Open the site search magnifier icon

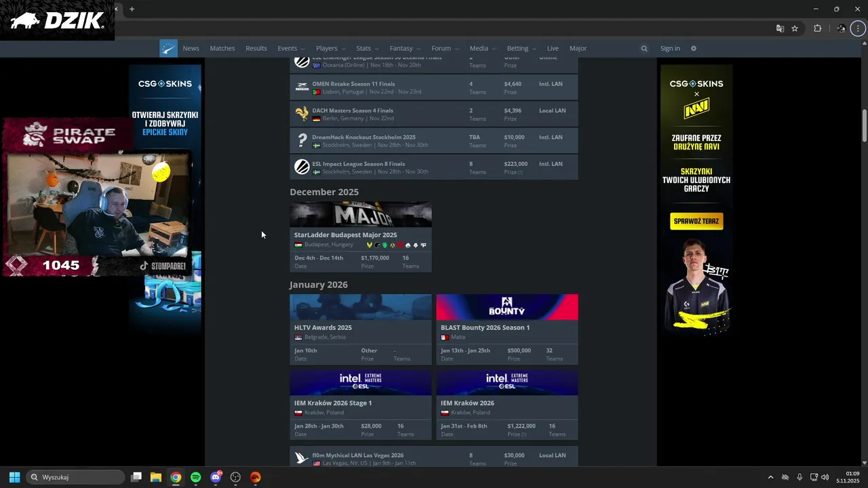(x=644, y=48)
